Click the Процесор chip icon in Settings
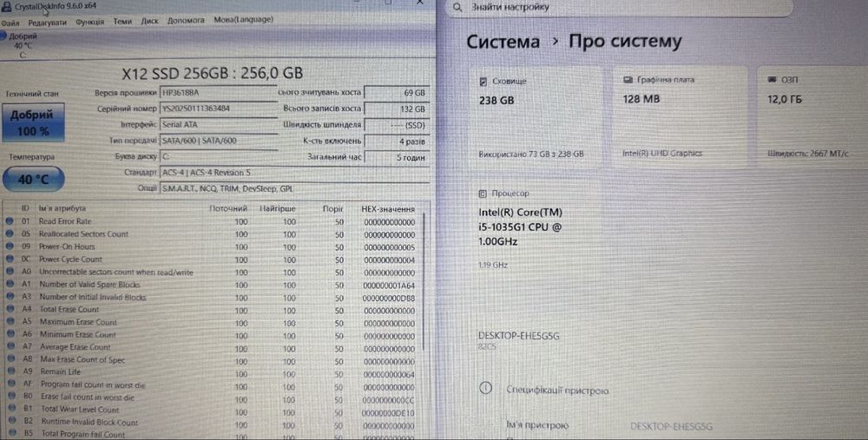The height and width of the screenshot is (440, 868). tap(483, 194)
